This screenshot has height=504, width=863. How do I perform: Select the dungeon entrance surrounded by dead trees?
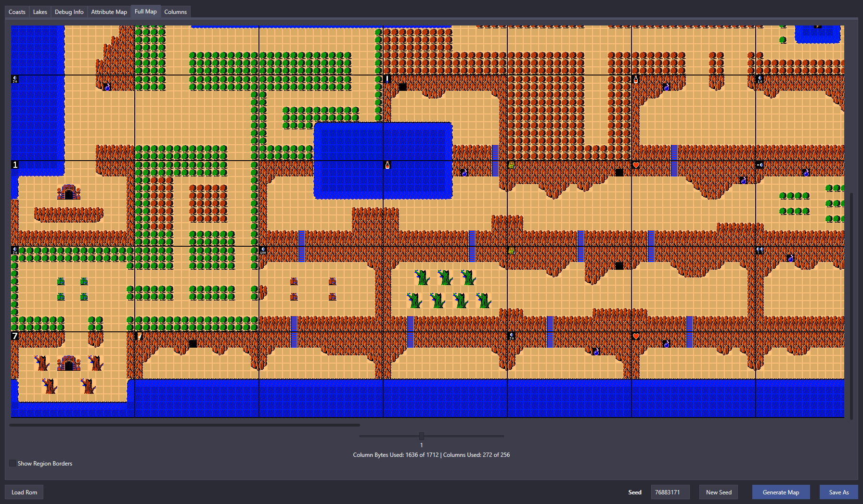coord(69,363)
